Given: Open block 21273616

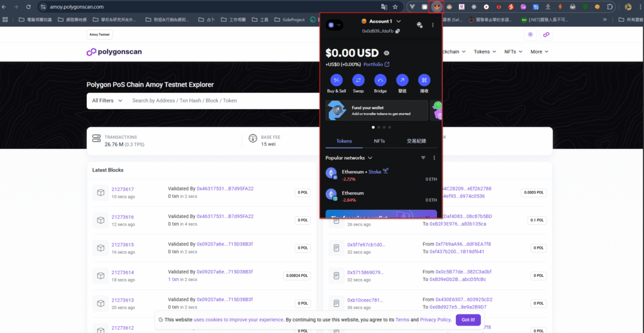Looking at the screenshot, I should 123,217.
